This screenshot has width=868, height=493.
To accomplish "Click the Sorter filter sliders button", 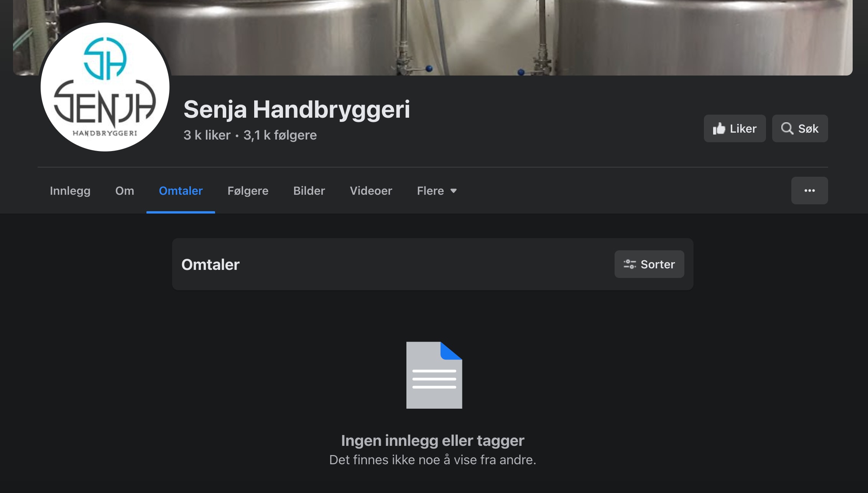I will pyautogui.click(x=649, y=264).
